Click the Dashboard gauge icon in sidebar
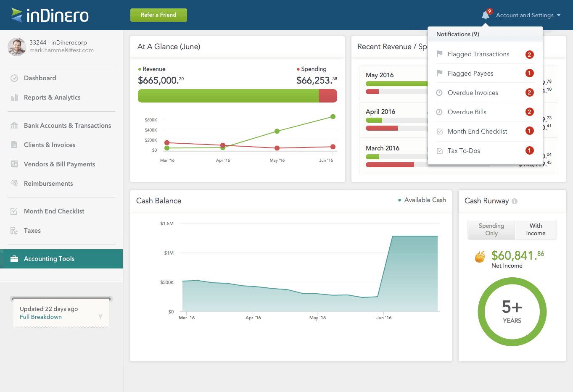Viewport: 573px width, 392px height. tap(14, 78)
